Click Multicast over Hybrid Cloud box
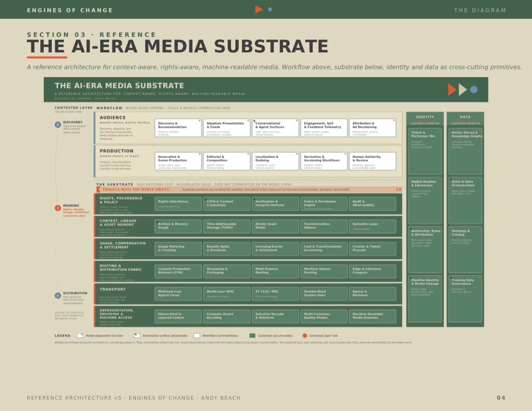 pos(178,294)
